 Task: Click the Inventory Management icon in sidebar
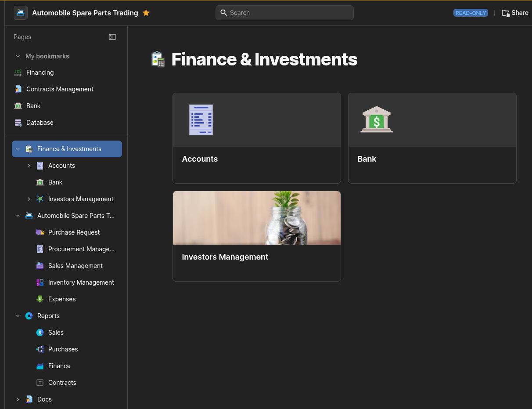(x=40, y=282)
